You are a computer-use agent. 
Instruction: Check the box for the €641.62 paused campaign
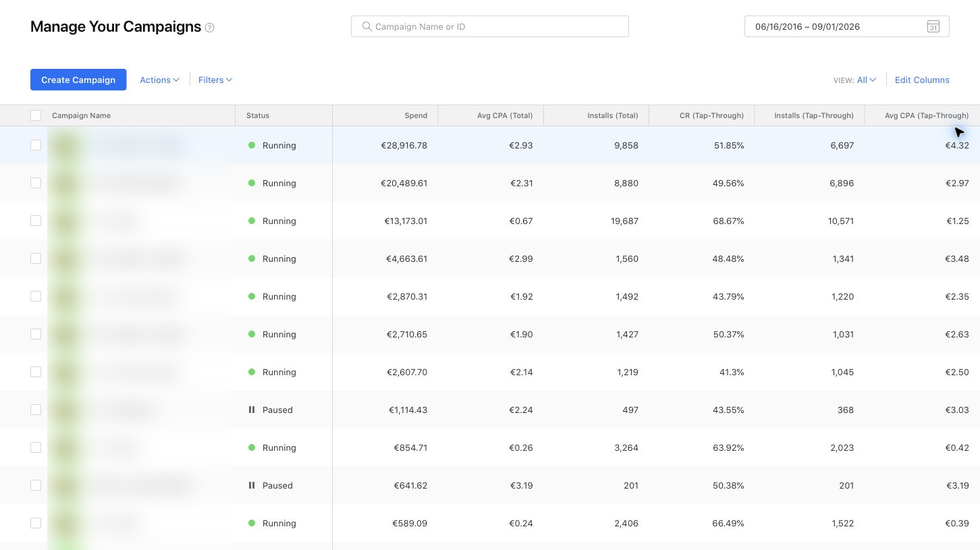point(36,485)
